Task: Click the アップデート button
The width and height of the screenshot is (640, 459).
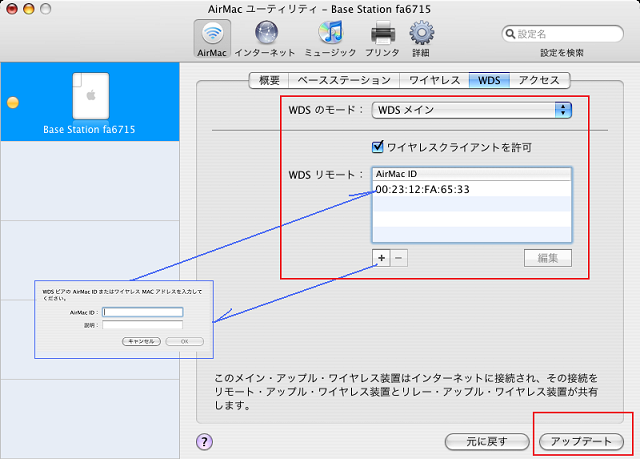Action: click(581, 441)
